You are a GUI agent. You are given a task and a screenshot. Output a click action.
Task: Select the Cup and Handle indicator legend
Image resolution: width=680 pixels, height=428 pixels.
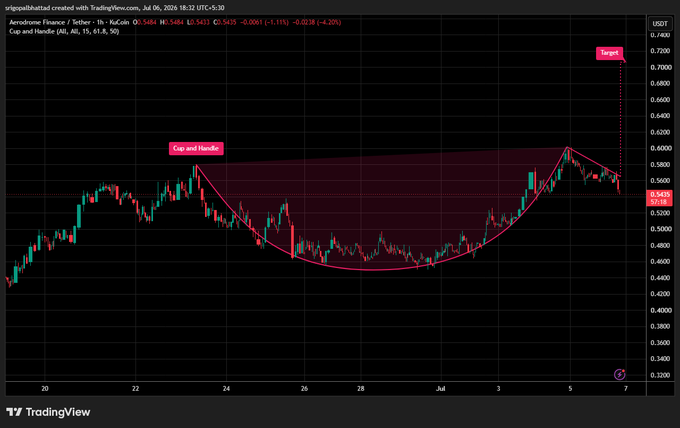64,31
